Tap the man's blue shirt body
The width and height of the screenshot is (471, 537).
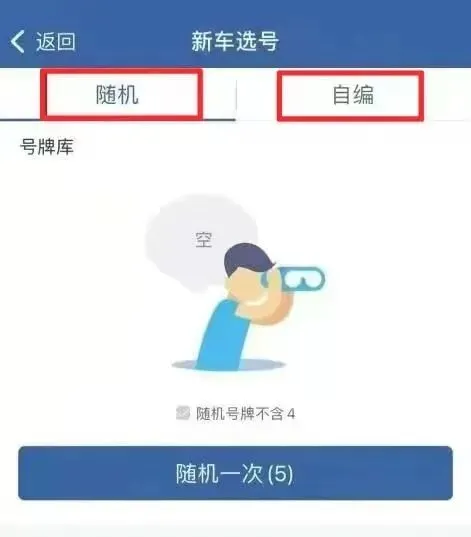click(223, 336)
